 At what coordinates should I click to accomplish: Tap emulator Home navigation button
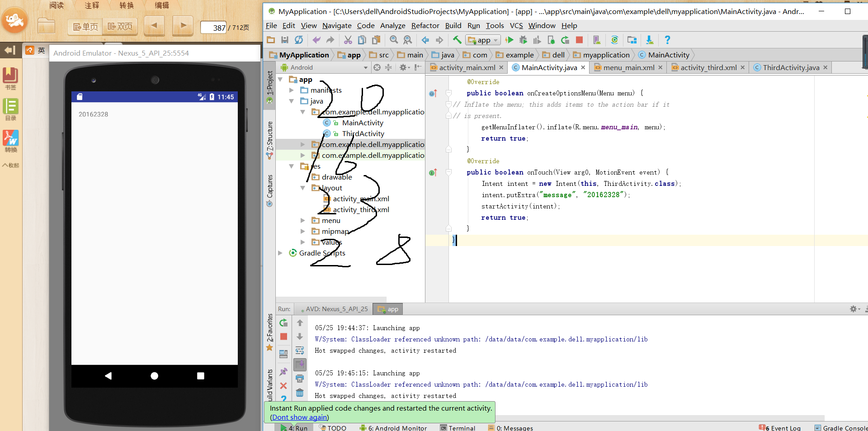(x=154, y=376)
